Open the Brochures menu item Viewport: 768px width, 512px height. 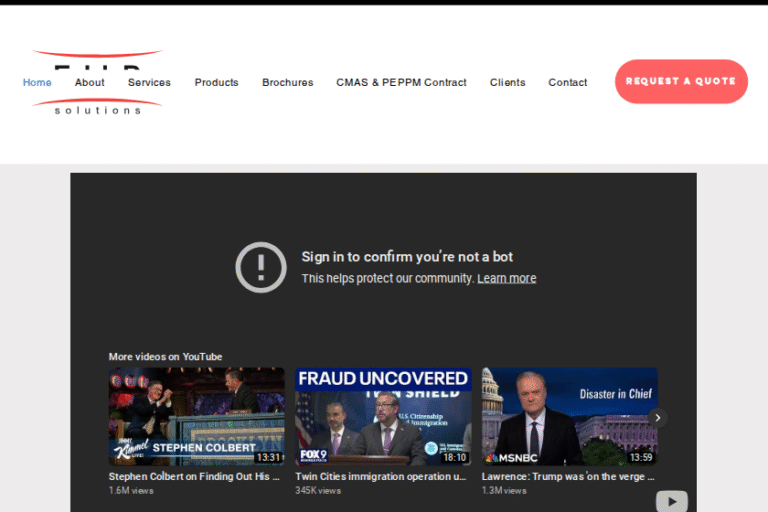(287, 82)
